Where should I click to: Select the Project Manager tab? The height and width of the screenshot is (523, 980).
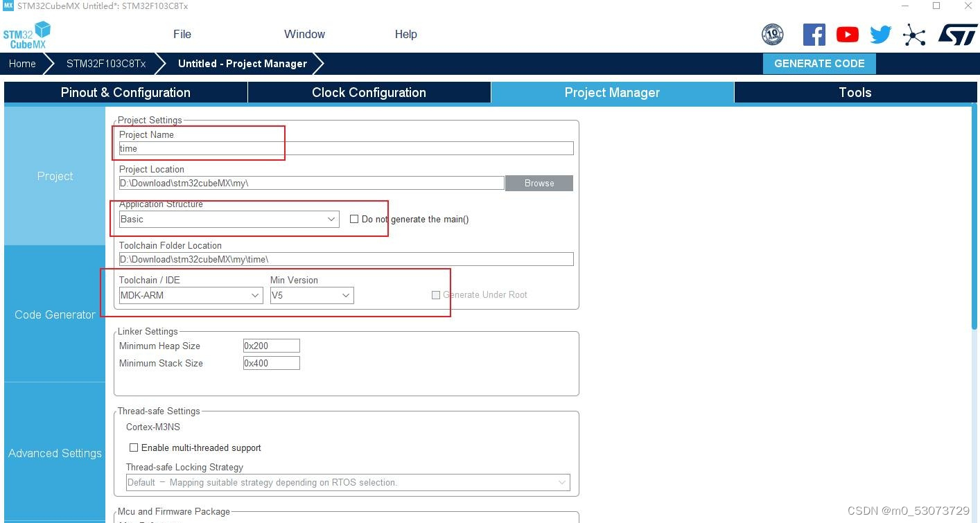coord(612,92)
